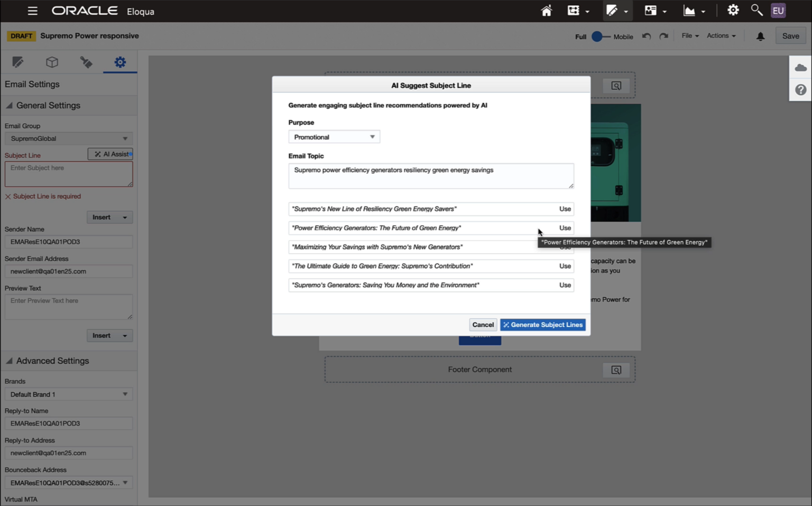Image resolution: width=812 pixels, height=506 pixels.
Task: Open the Footer Component preview magnifier
Action: tap(616, 370)
